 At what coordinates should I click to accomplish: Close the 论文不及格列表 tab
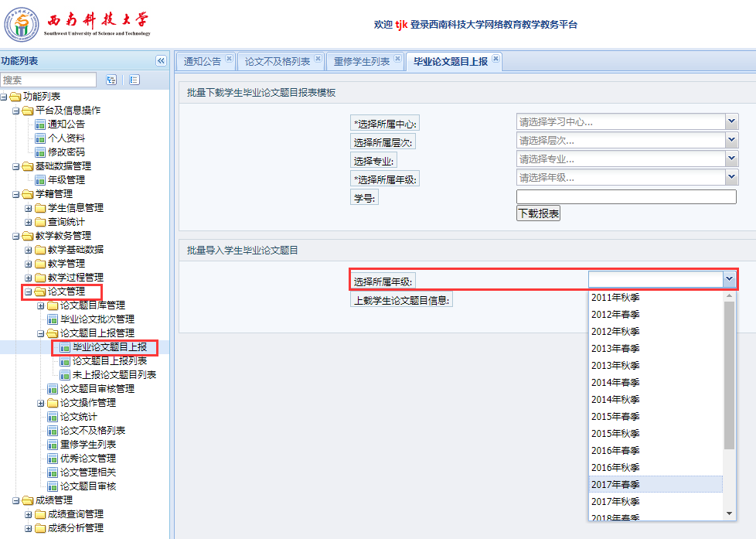pyautogui.click(x=318, y=59)
